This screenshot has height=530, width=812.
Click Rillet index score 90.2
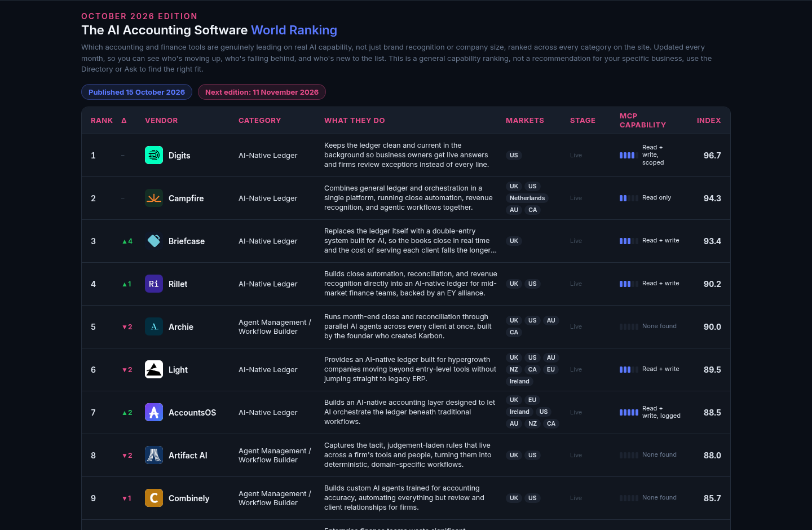coord(712,284)
